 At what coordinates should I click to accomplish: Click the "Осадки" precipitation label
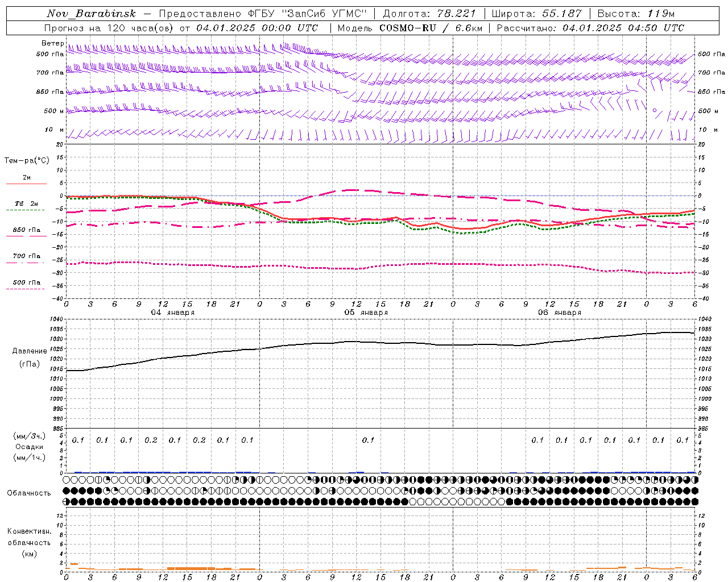pos(29,447)
